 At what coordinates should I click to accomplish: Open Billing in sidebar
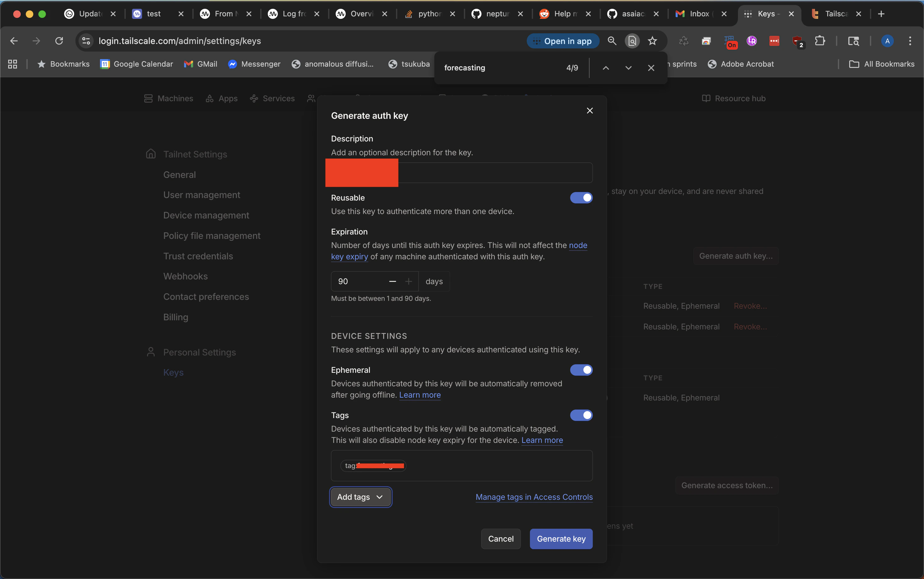(x=176, y=317)
